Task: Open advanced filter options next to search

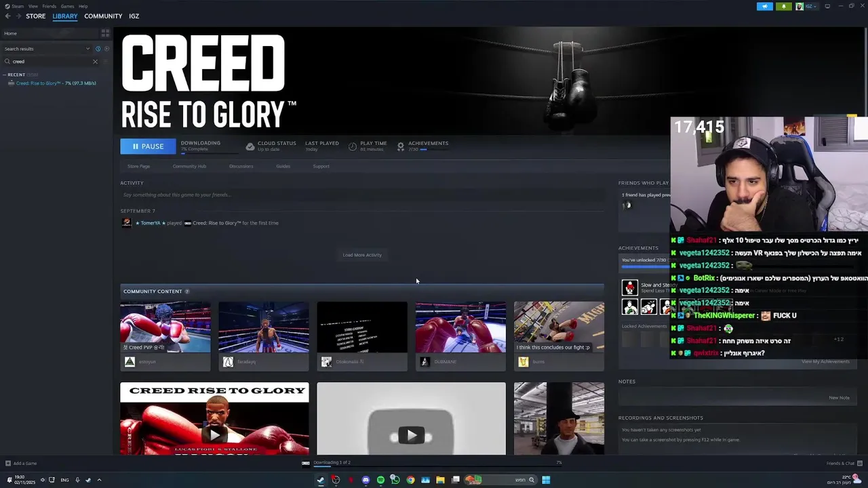Action: point(106,62)
